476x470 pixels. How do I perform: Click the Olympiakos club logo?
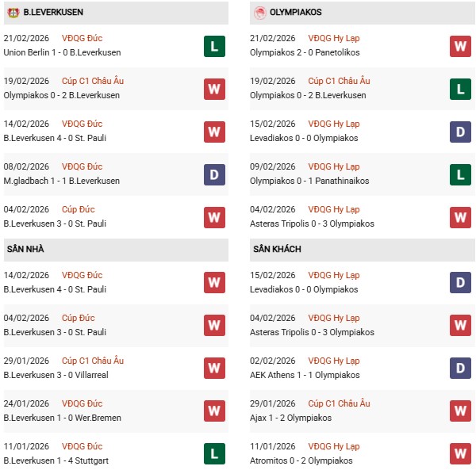point(259,13)
